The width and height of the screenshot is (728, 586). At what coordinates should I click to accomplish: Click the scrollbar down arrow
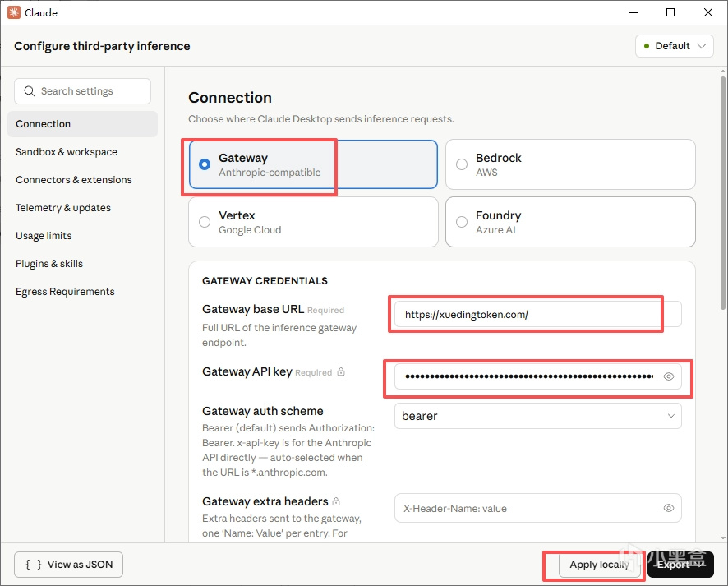pos(723,538)
